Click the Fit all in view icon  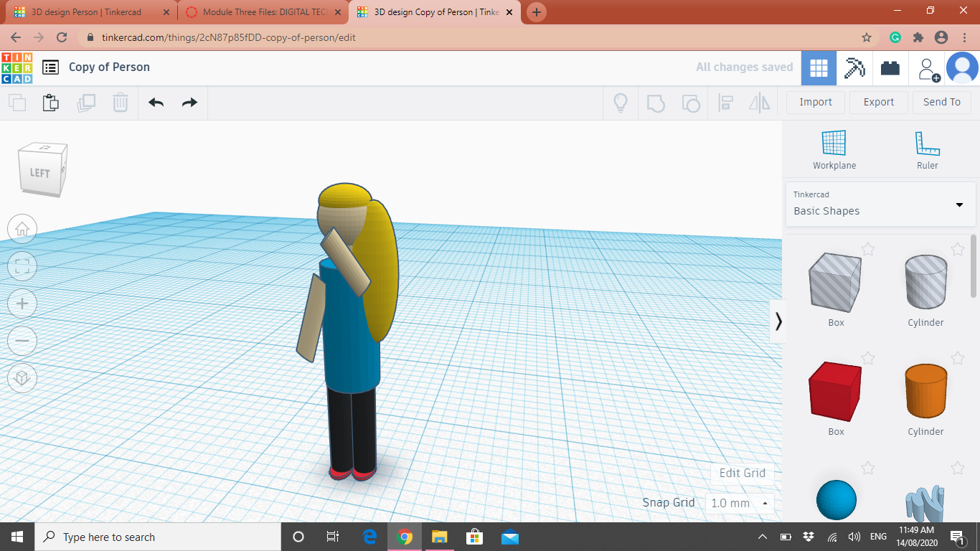tap(22, 267)
